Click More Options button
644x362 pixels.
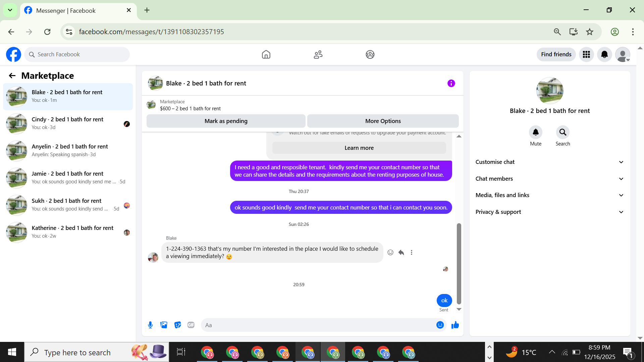(383, 121)
